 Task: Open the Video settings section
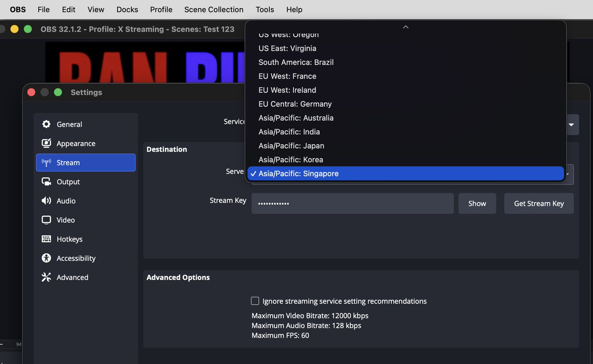pyautogui.click(x=85, y=220)
